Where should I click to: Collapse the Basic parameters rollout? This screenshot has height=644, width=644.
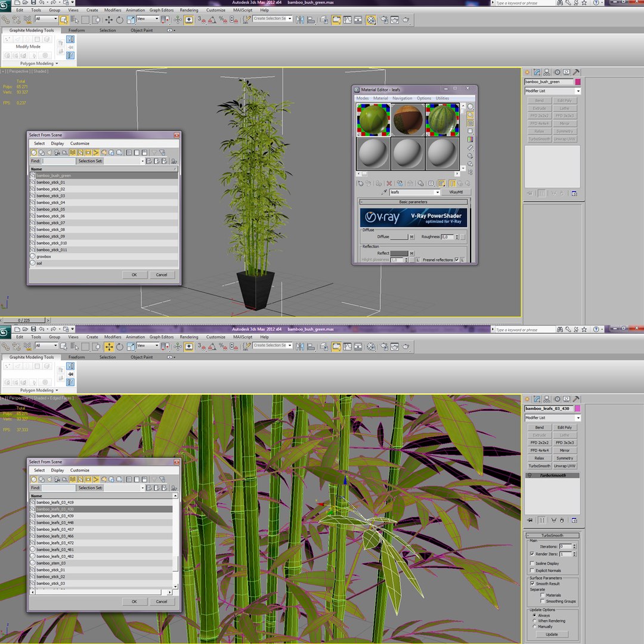pyautogui.click(x=413, y=202)
